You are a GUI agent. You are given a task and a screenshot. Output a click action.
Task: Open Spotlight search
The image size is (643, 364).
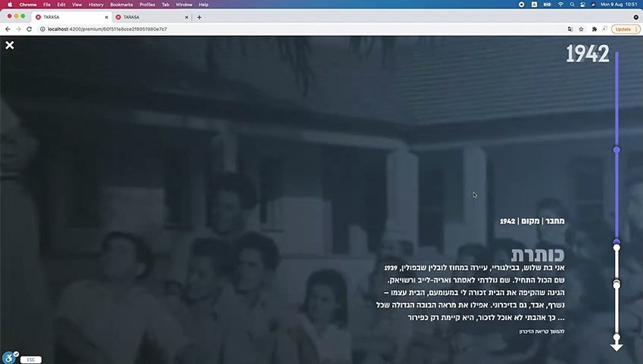[x=572, y=5]
